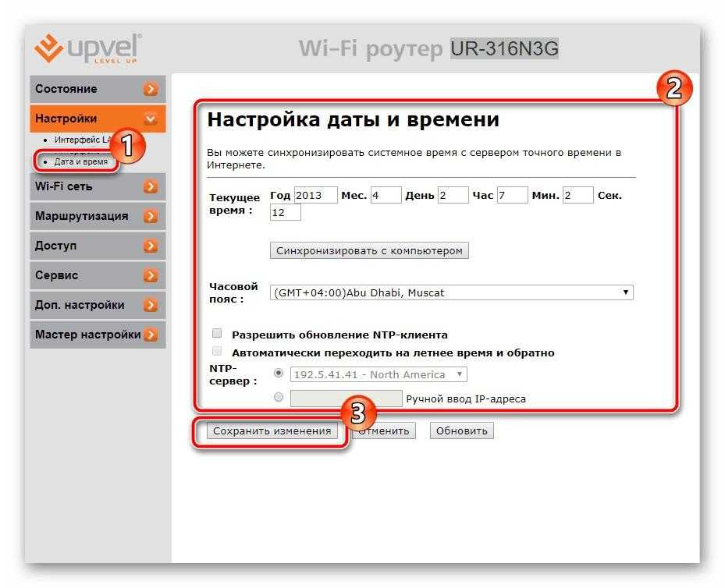Open the Wi-Fi сеть menu section

64,187
